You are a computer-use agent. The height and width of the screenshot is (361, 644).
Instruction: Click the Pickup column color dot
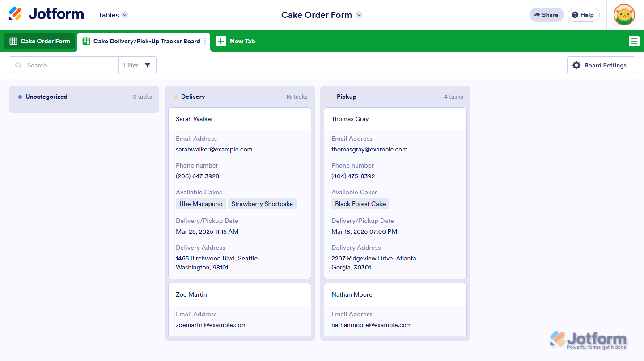(331, 97)
